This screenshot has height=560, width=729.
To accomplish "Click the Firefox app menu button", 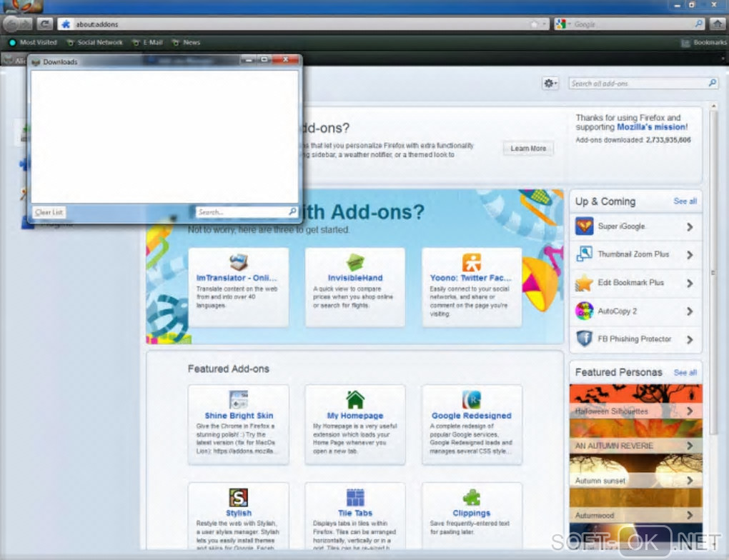I will (x=22, y=6).
